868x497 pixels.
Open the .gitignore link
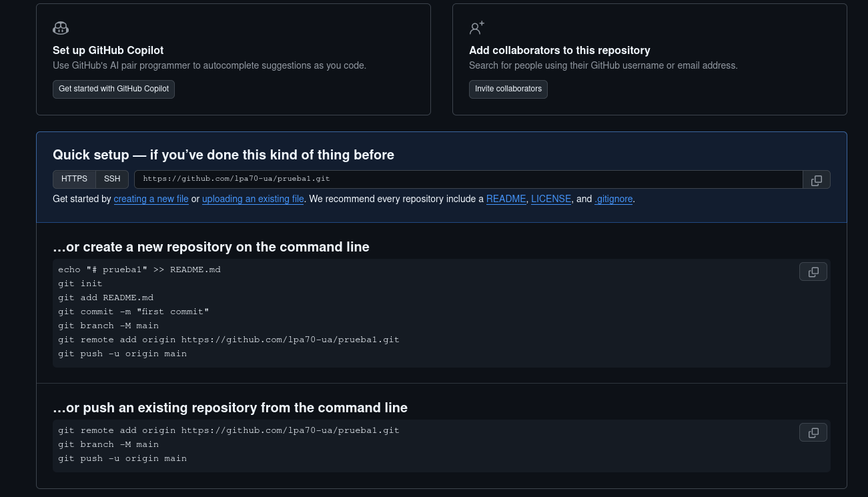point(613,199)
